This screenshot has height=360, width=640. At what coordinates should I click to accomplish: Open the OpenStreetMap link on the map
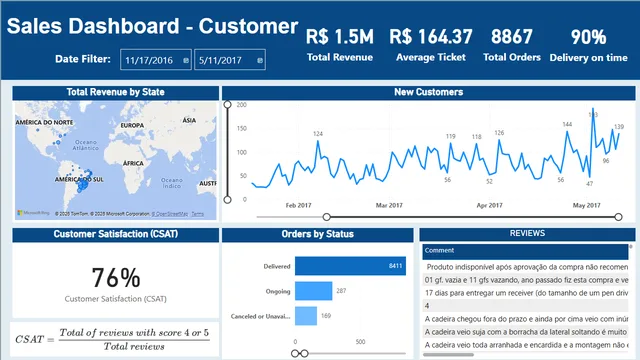coord(170,214)
